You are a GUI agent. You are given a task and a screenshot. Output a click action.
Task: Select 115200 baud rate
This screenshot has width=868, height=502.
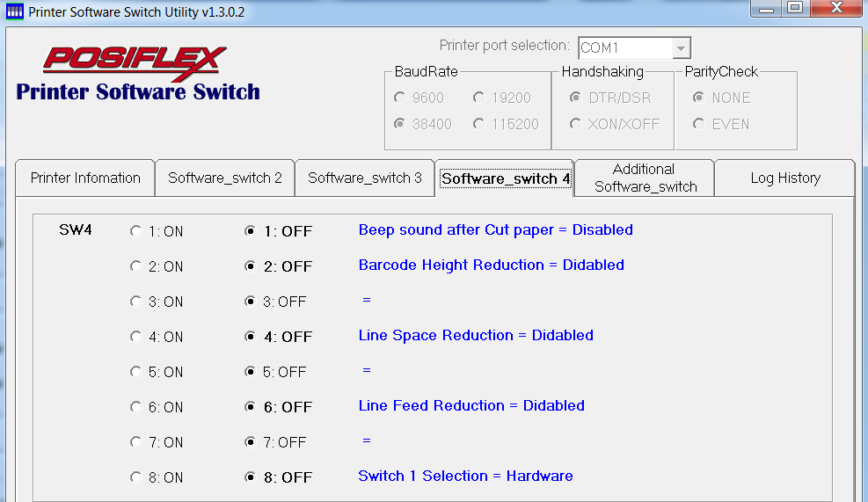(x=479, y=124)
